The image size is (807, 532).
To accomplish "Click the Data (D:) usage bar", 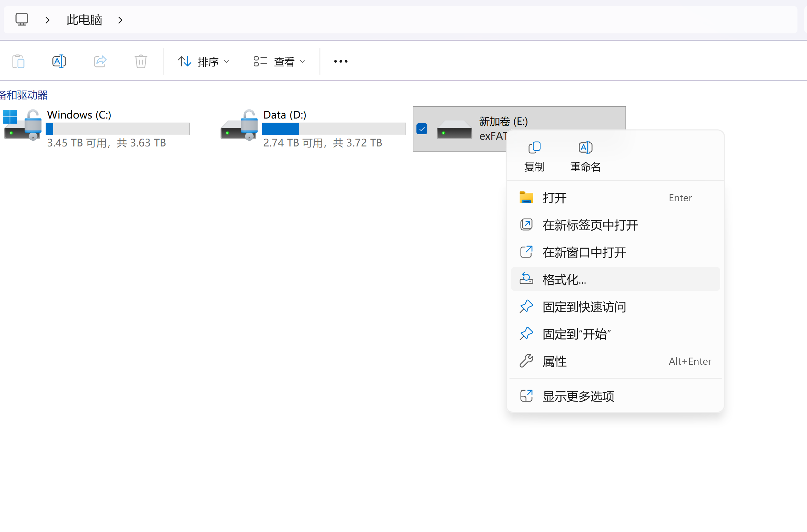I will pyautogui.click(x=334, y=129).
